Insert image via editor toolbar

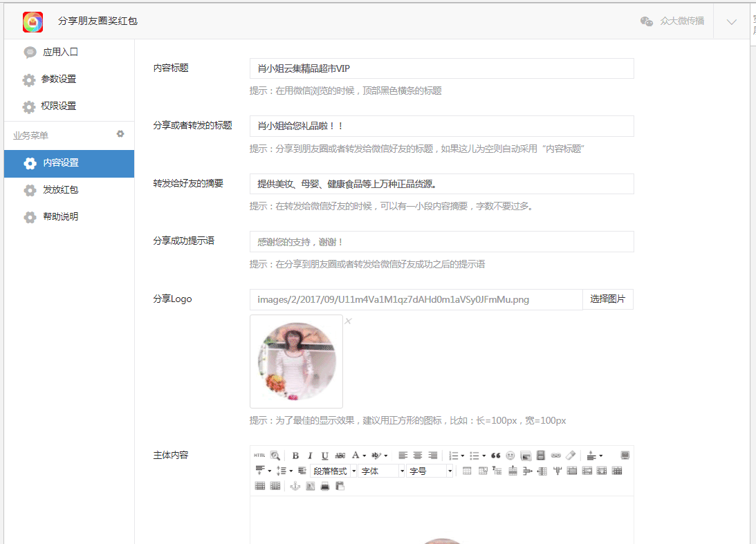[x=526, y=456]
